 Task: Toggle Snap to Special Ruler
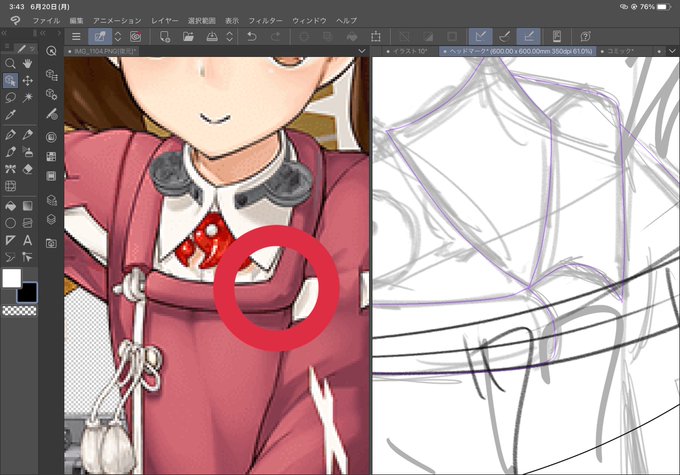click(504, 36)
